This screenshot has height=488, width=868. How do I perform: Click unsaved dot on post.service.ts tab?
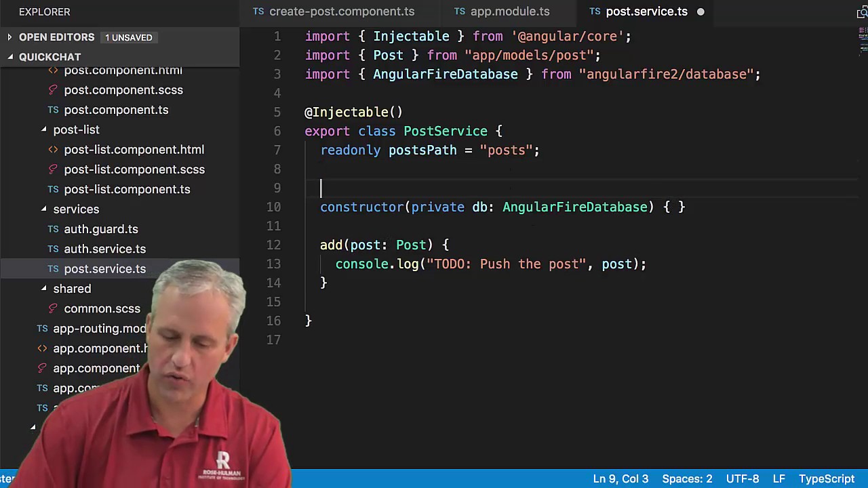(701, 12)
